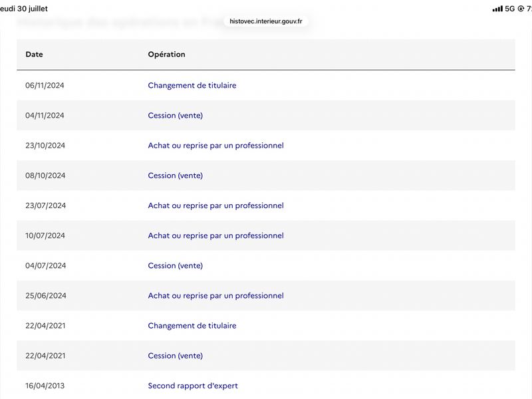Open the Second rapport d'expert entry
The width and height of the screenshot is (532, 399).
[x=193, y=386]
